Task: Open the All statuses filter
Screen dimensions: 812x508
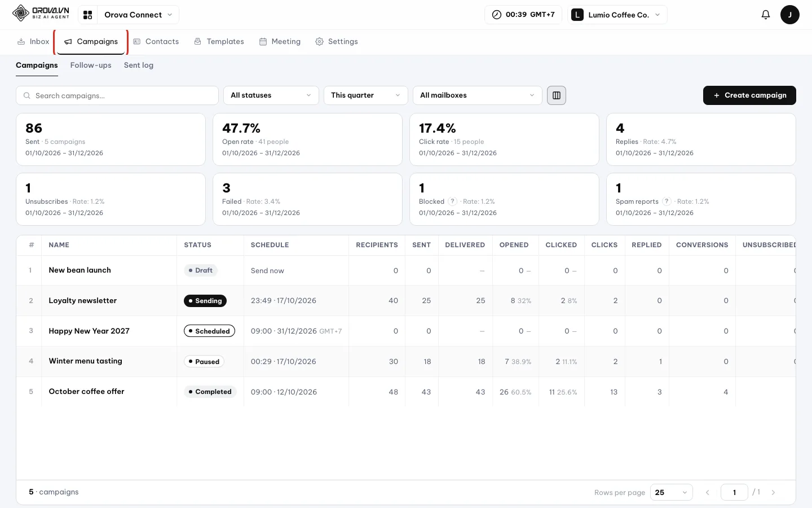Action: tap(271, 95)
